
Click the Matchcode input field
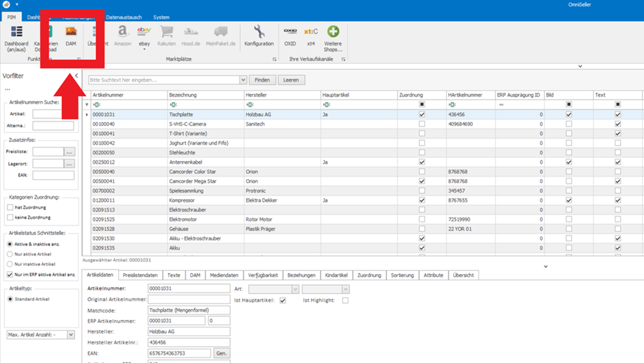189,310
